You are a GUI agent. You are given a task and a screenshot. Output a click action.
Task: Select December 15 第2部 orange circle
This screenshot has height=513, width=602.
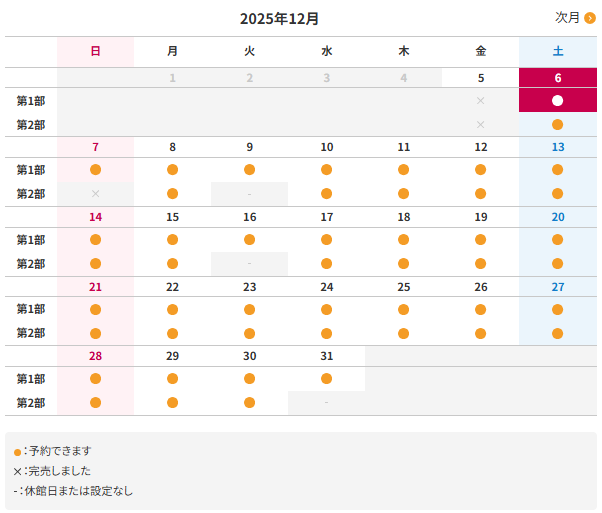click(172, 264)
